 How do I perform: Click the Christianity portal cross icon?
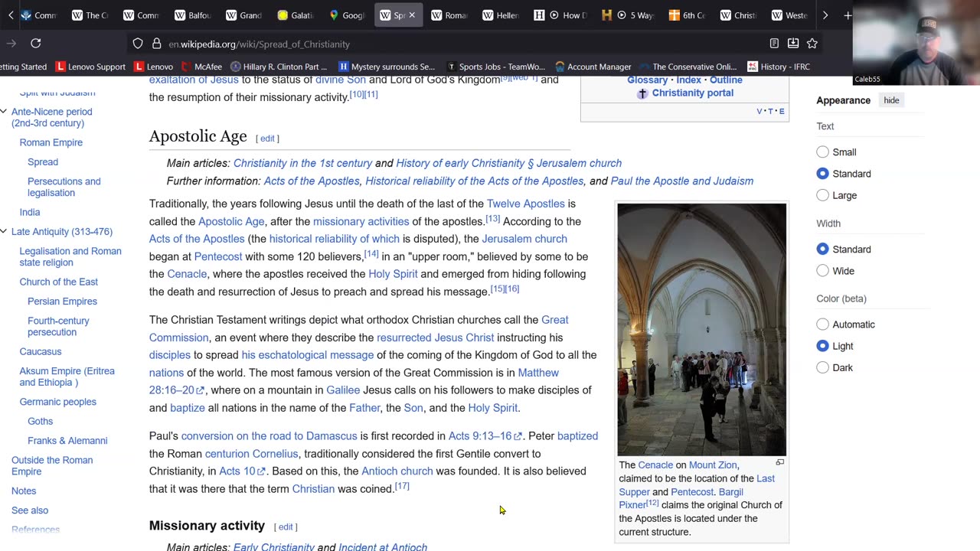click(642, 93)
